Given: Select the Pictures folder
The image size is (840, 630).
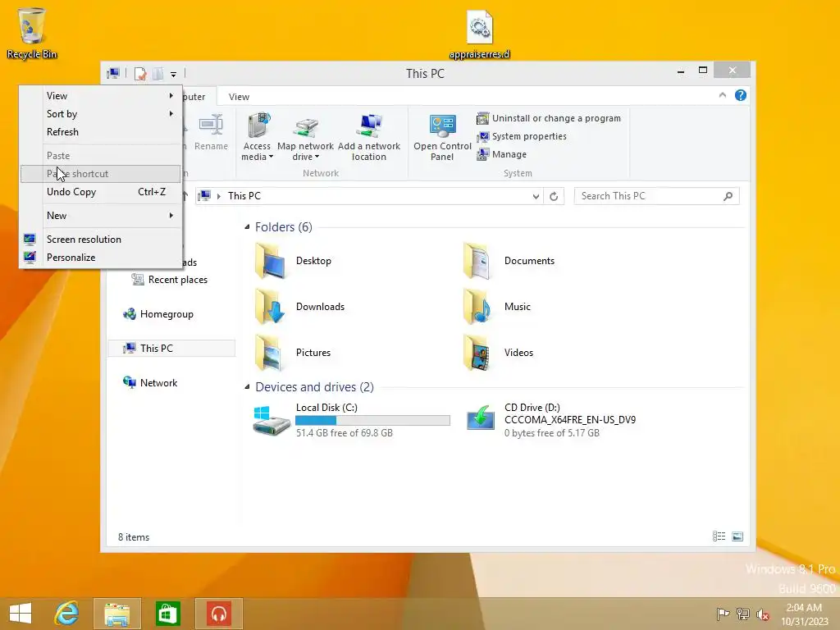Looking at the screenshot, I should pyautogui.click(x=293, y=353).
